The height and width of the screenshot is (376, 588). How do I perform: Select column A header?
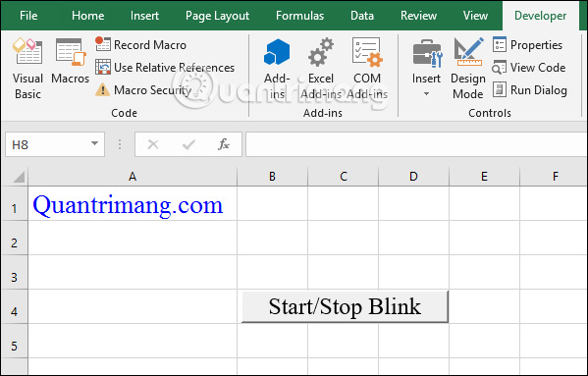click(133, 177)
